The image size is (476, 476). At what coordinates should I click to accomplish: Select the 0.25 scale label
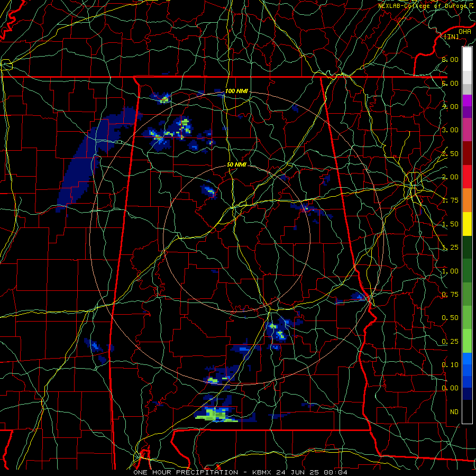pos(450,342)
